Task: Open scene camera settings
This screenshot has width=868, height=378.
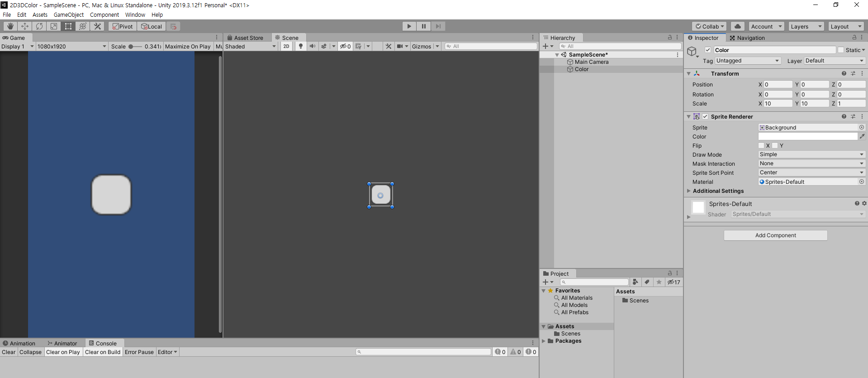Action: click(x=400, y=46)
